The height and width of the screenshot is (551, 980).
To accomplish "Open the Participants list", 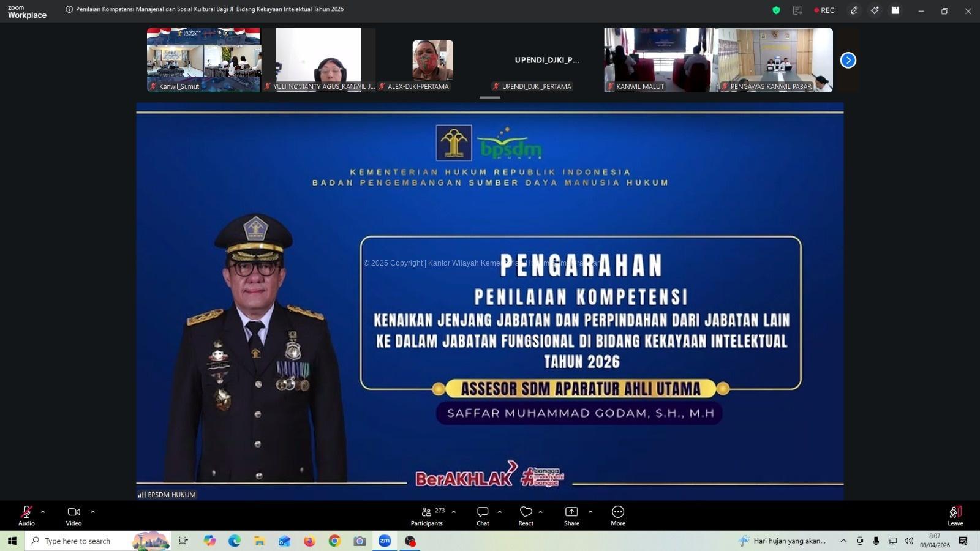I will 427,515.
